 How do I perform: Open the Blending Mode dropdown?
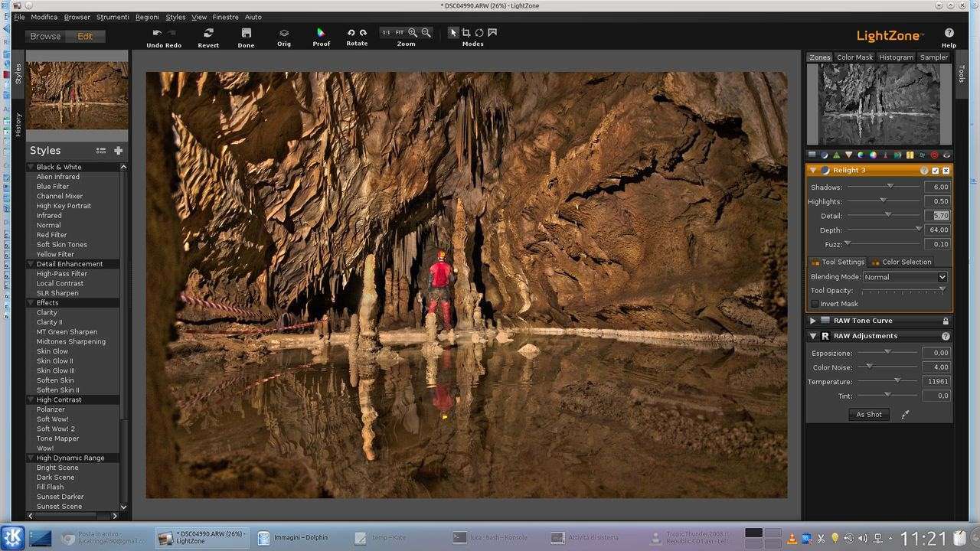point(905,277)
